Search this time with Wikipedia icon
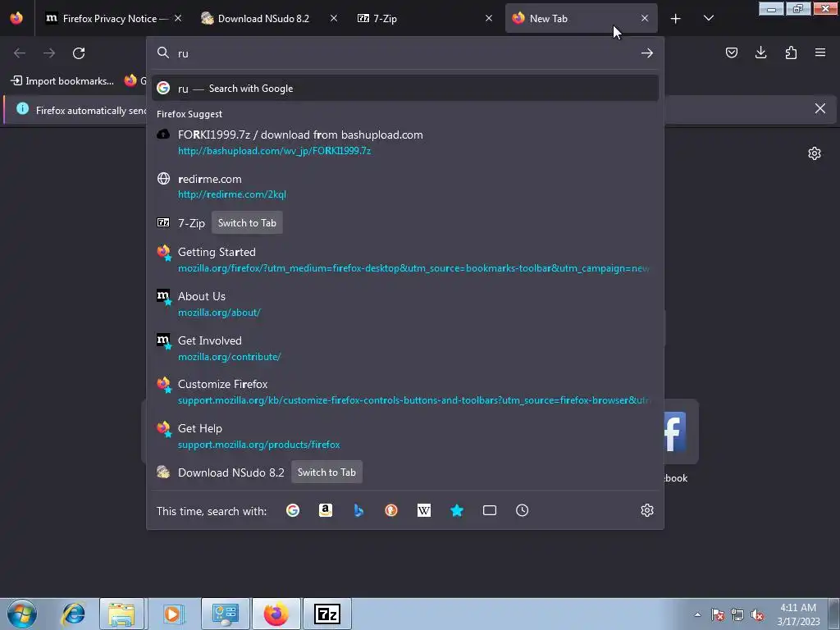 [424, 510]
